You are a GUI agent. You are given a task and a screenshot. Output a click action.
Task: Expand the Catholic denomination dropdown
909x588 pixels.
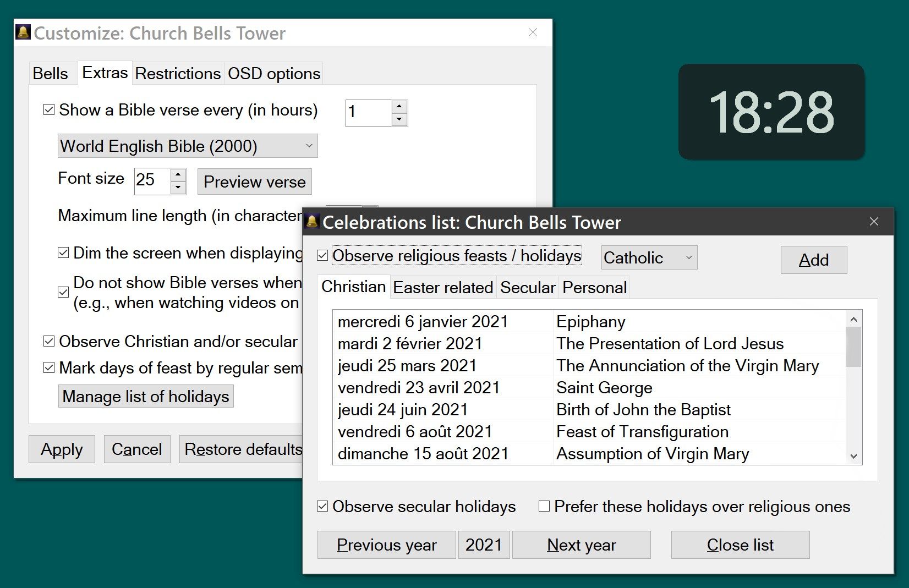649,258
